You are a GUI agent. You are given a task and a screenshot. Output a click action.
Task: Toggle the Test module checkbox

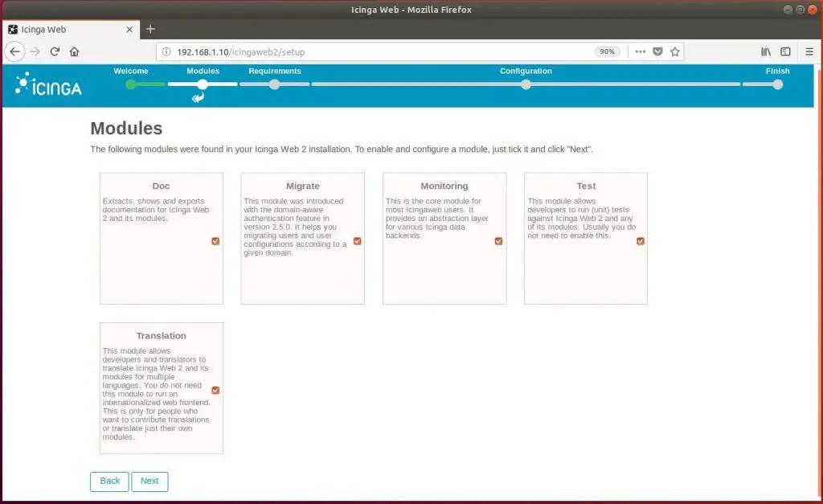coord(641,241)
